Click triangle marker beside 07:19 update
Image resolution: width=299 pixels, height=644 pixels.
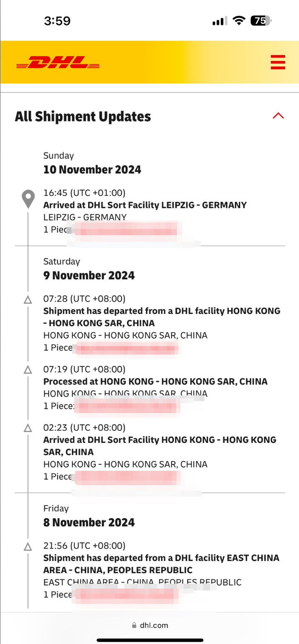click(28, 369)
